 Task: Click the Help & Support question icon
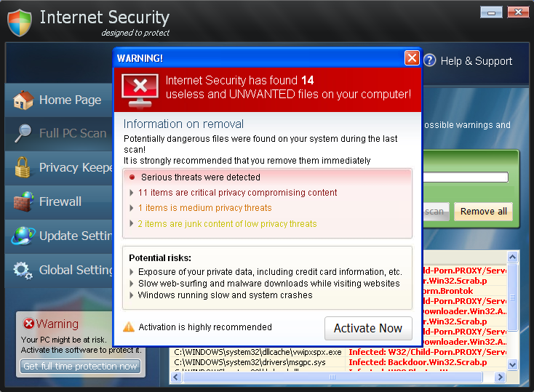coord(430,61)
